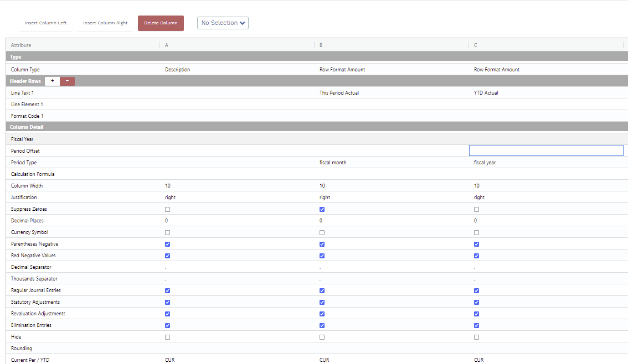This screenshot has height=364, width=628.
Task: Click the plus button to add header row
Action: tap(52, 81)
